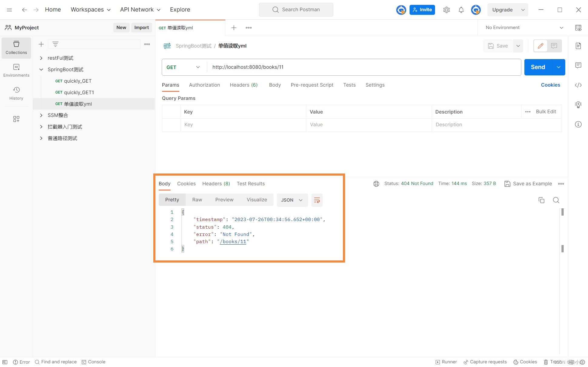This screenshot has width=588, height=367.
Task: Toggle the word wrap icon in response
Action: tap(317, 200)
